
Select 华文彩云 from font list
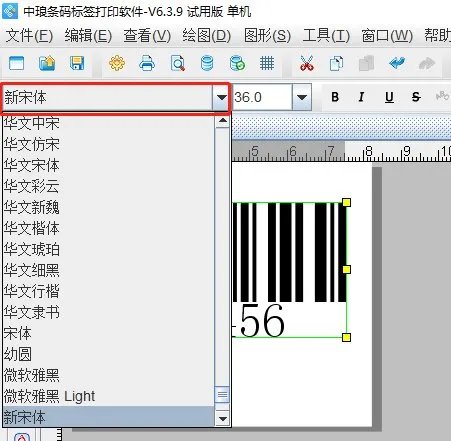tap(108, 186)
